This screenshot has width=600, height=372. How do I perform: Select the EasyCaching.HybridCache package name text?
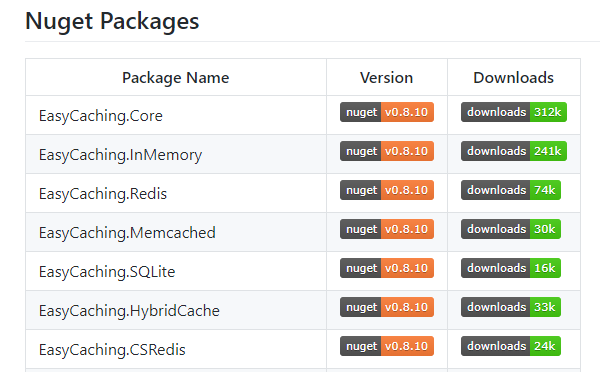[x=129, y=311]
